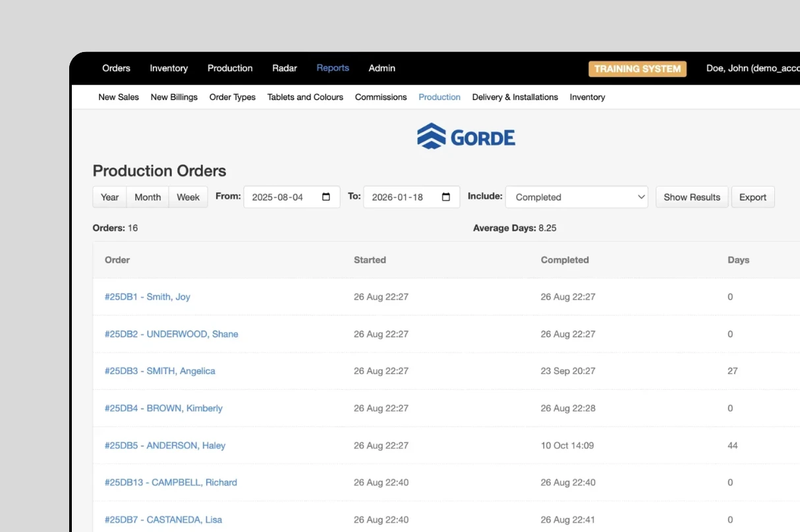Click the Week range button

188,197
